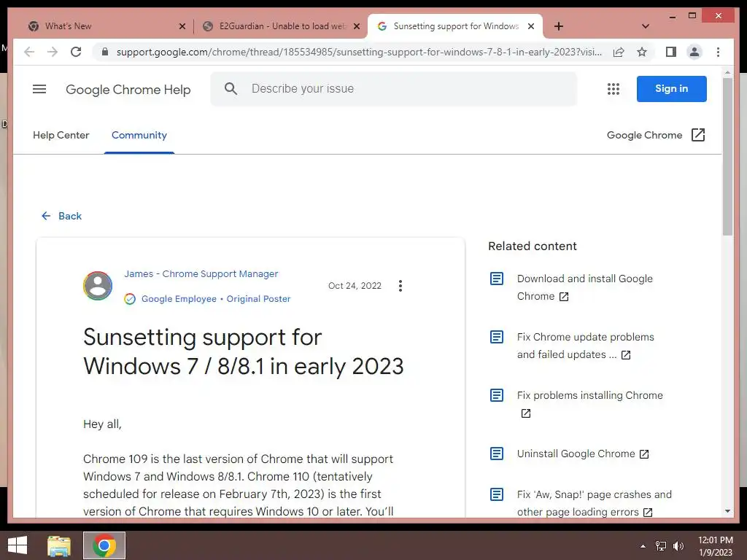Click the browser forward arrow
The image size is (747, 560).
click(53, 52)
